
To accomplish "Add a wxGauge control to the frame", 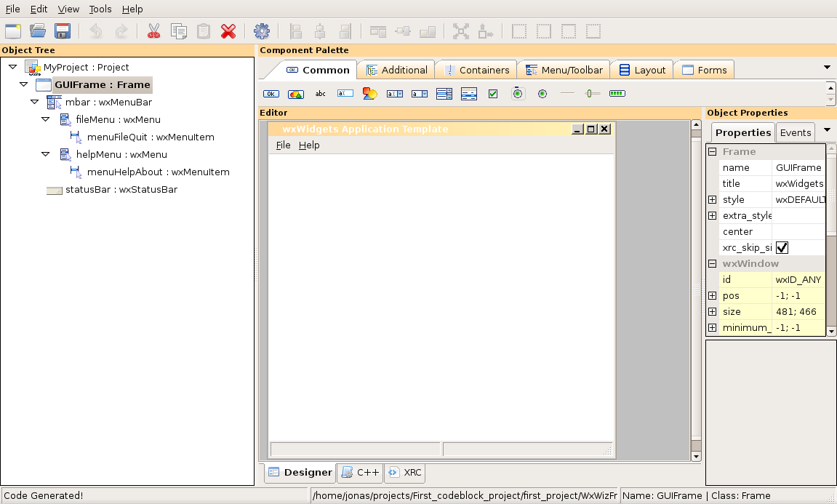I will point(617,93).
